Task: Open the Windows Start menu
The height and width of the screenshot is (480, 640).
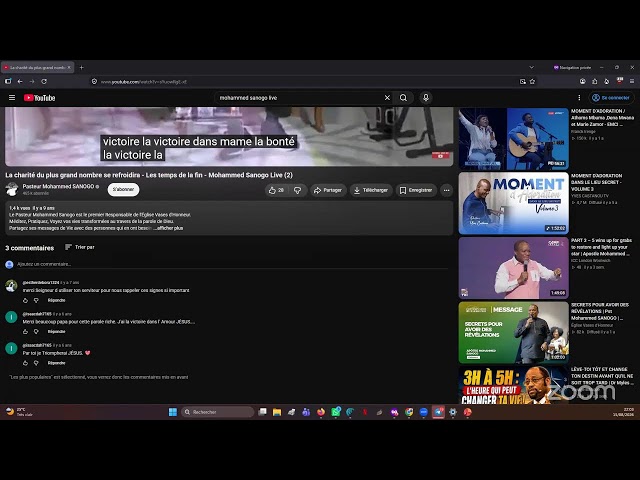Action: click(x=173, y=412)
